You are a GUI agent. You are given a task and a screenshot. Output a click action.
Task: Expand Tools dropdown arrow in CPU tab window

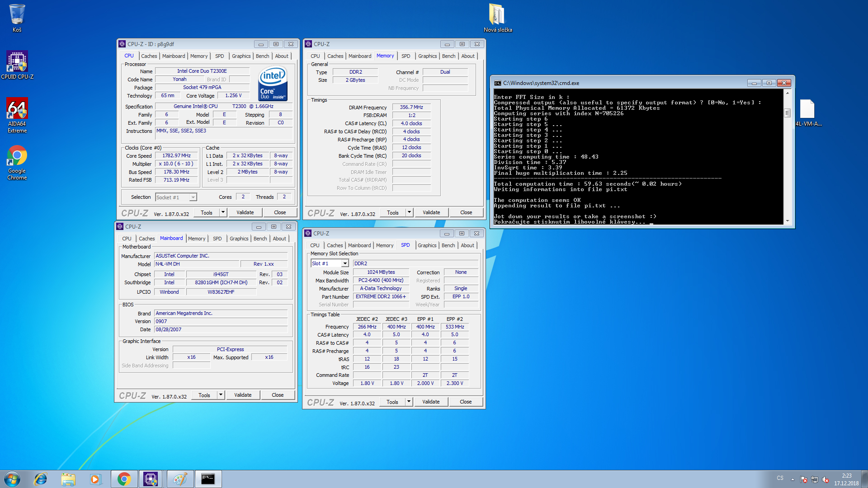(223, 212)
